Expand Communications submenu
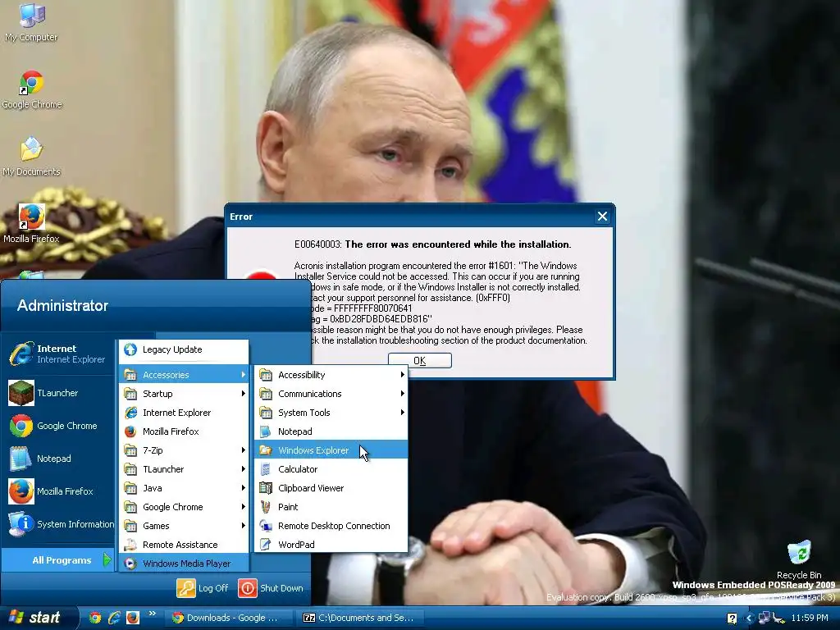840x630 pixels. (x=331, y=394)
